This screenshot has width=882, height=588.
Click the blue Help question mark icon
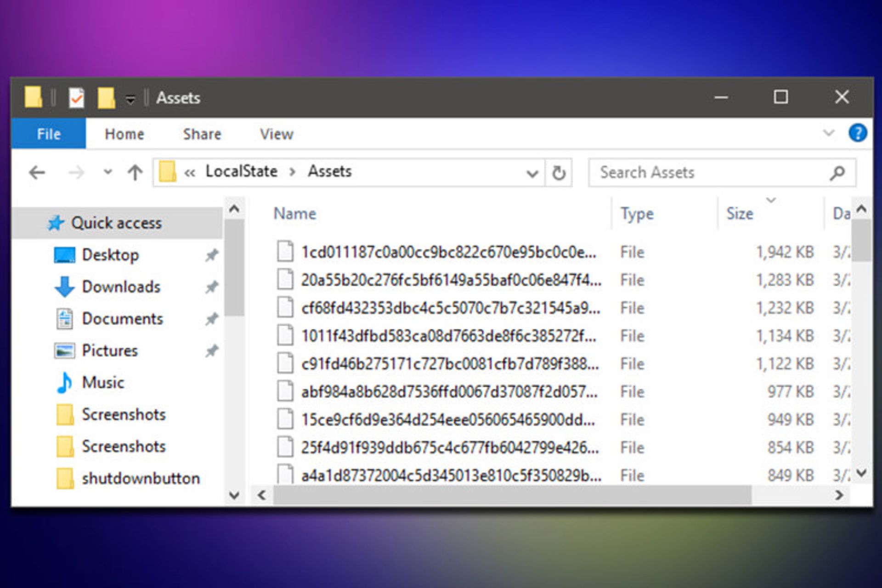[857, 133]
